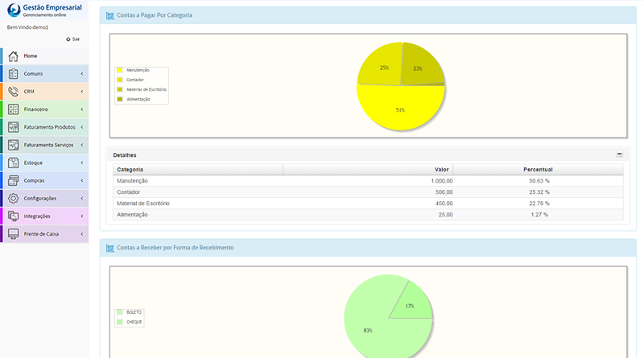This screenshot has width=644, height=358.
Task: Click the Manutenção yellow legend swatch
Action: click(x=120, y=71)
